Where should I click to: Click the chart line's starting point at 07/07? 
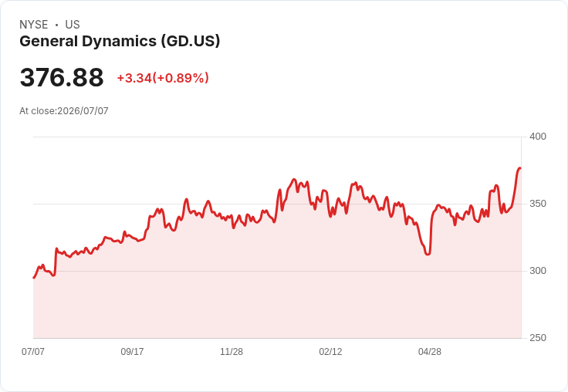tap(34, 278)
